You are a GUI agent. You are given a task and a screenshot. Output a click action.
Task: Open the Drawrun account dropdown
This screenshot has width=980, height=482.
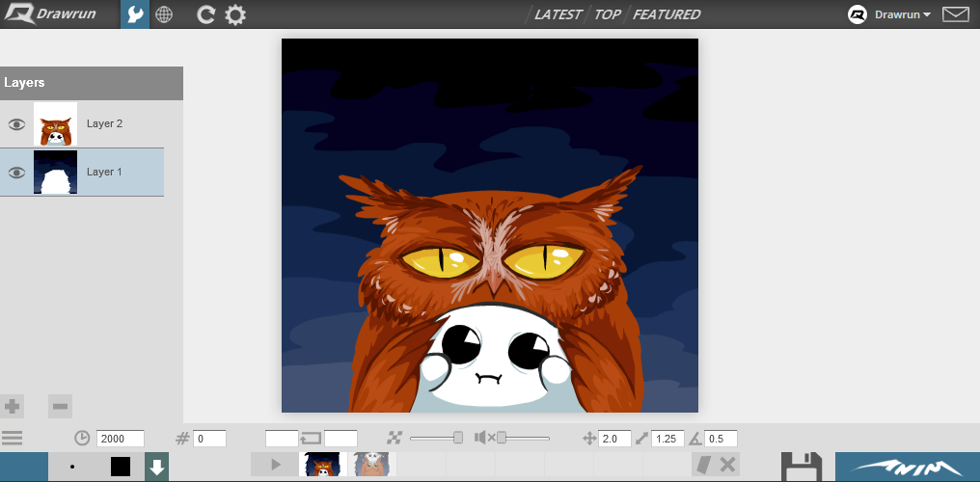click(903, 14)
